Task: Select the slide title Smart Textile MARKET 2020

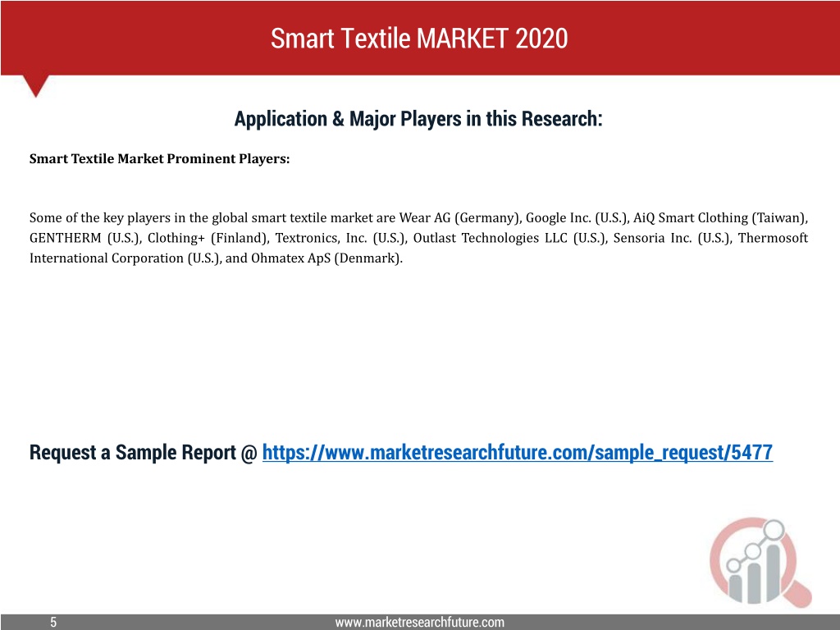Action: (419, 39)
